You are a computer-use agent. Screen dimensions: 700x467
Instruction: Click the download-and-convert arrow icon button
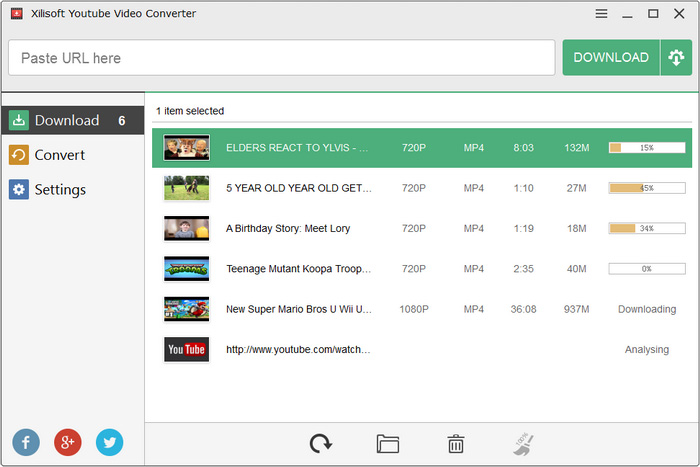coord(676,58)
